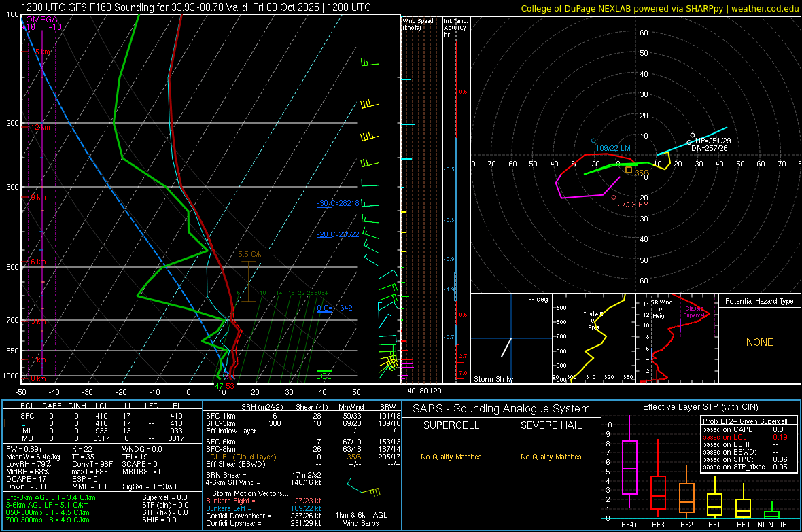Click the green LCL marker on skew-T
The height and width of the screenshot is (532, 802).
[x=324, y=374]
